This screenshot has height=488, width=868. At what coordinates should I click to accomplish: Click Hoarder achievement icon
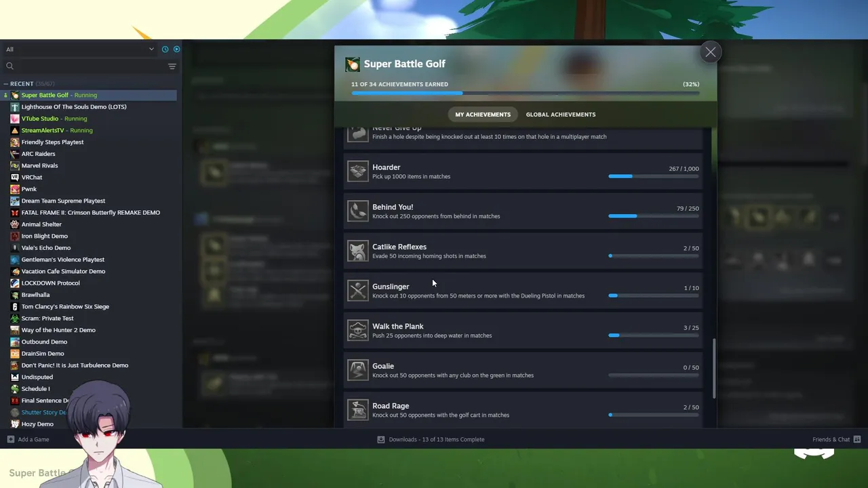pyautogui.click(x=358, y=171)
